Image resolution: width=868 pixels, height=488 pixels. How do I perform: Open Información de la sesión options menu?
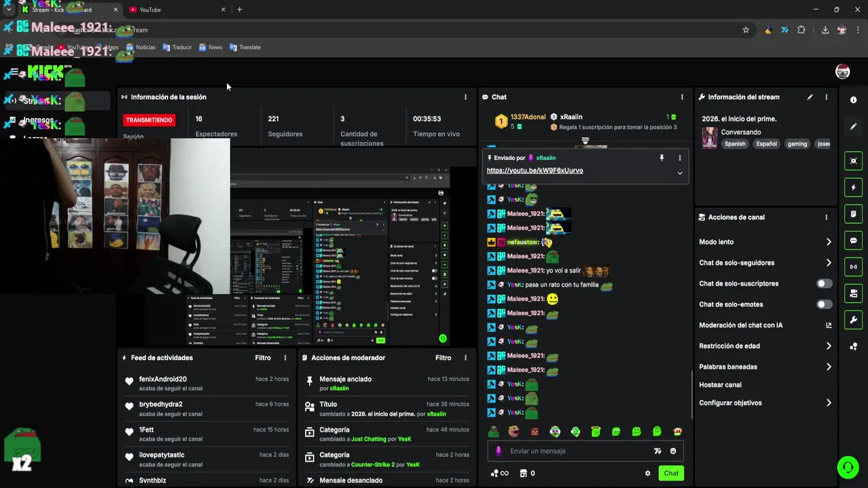465,97
